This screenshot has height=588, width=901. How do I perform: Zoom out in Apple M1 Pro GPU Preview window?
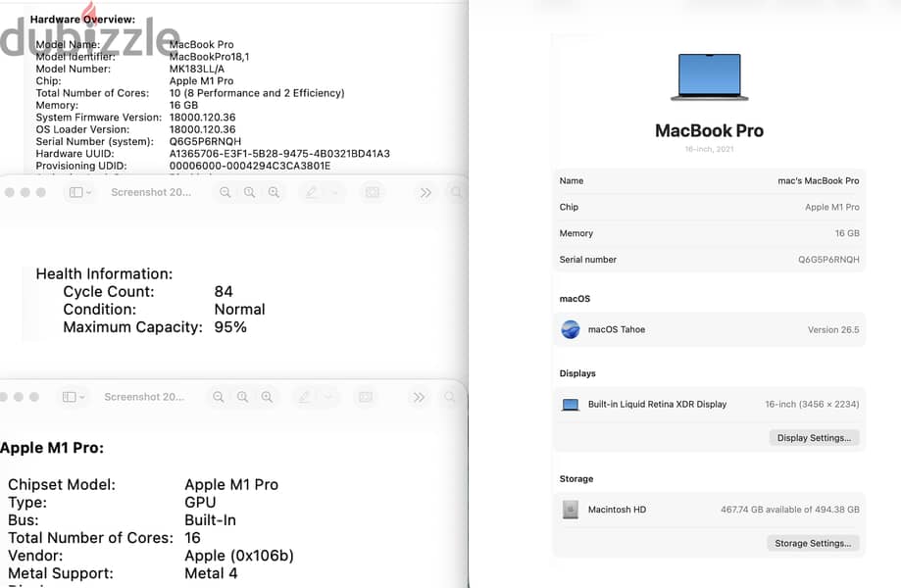pos(219,397)
